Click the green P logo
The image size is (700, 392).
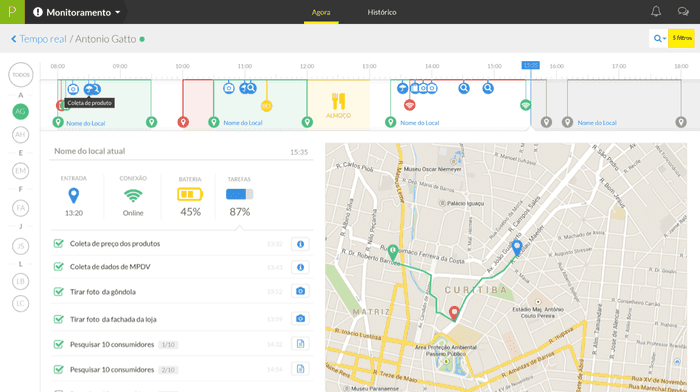click(12, 12)
